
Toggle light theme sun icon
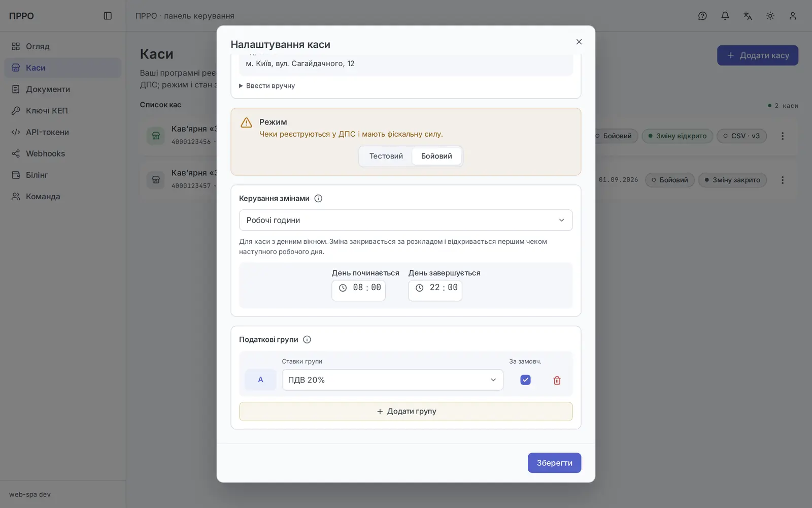click(770, 16)
